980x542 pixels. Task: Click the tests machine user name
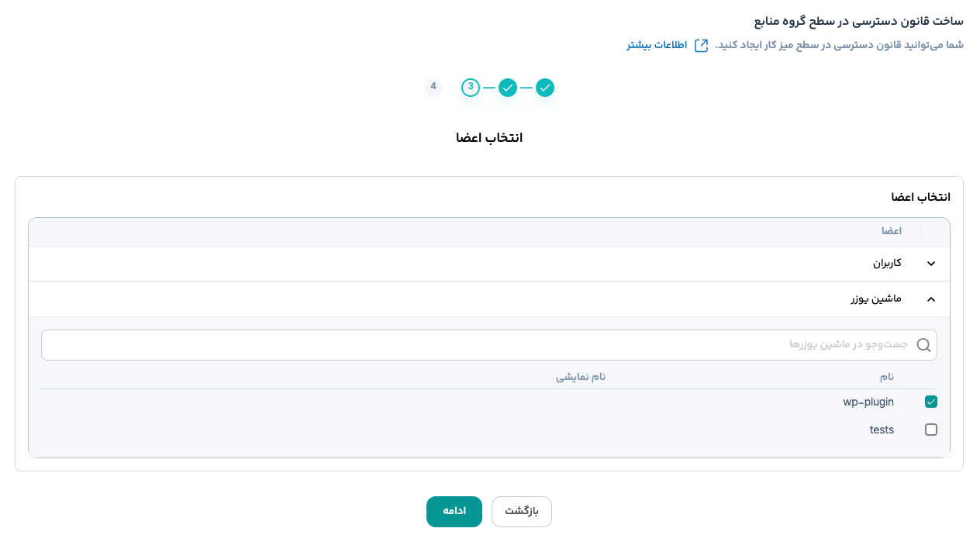tap(882, 430)
